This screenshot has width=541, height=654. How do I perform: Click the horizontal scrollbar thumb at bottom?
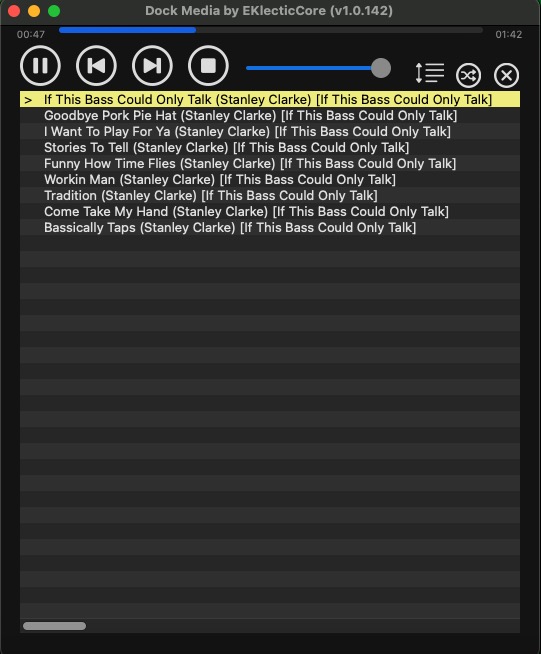(x=55, y=626)
